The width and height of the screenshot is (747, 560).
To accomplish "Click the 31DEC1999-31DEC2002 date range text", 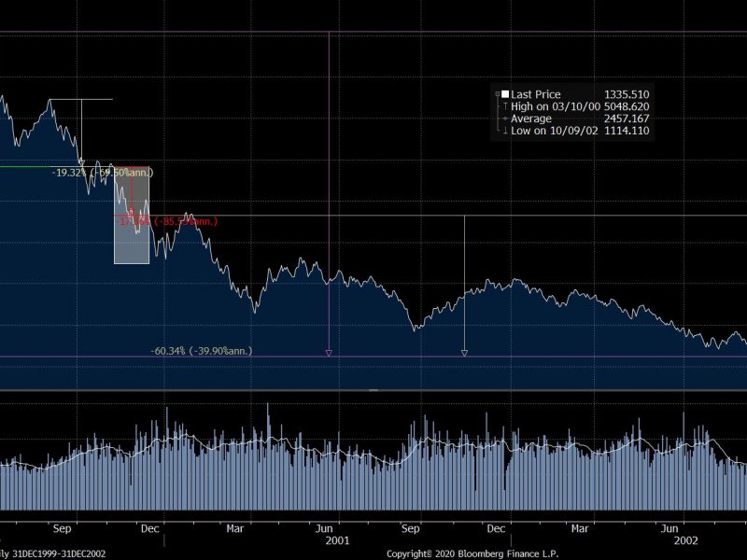I will [x=54, y=553].
